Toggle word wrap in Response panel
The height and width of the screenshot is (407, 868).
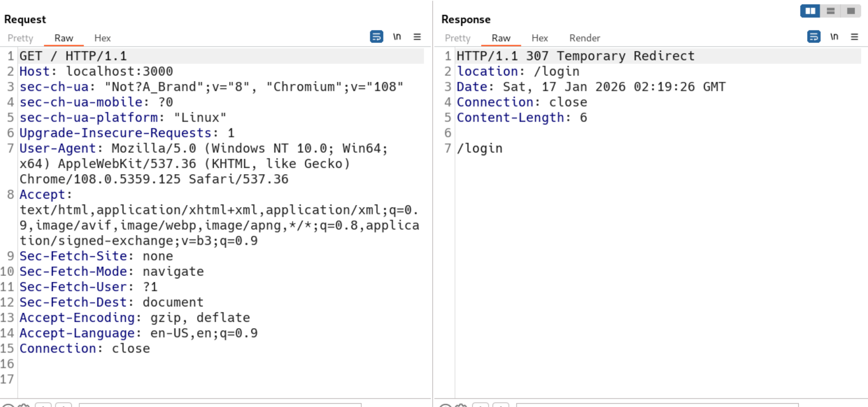pos(813,37)
